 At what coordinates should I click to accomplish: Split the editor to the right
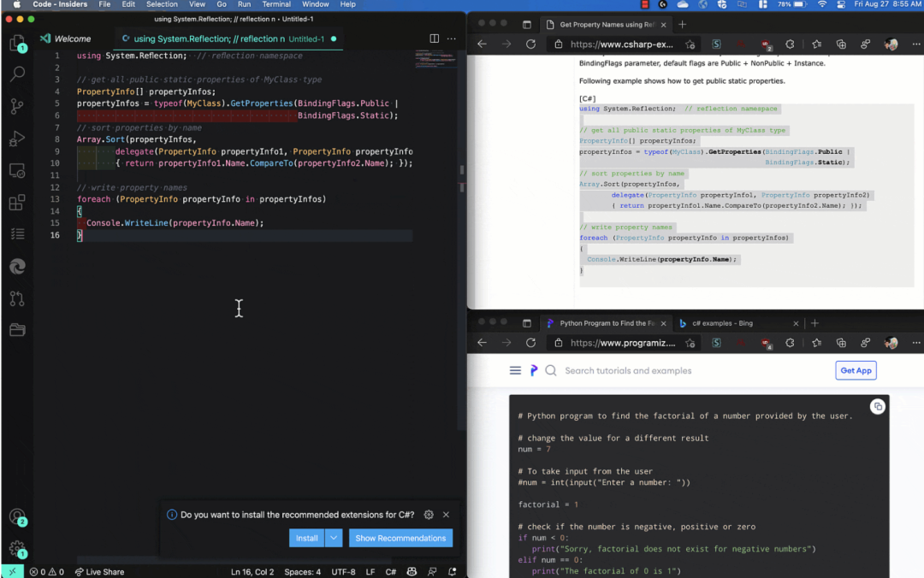[434, 38]
